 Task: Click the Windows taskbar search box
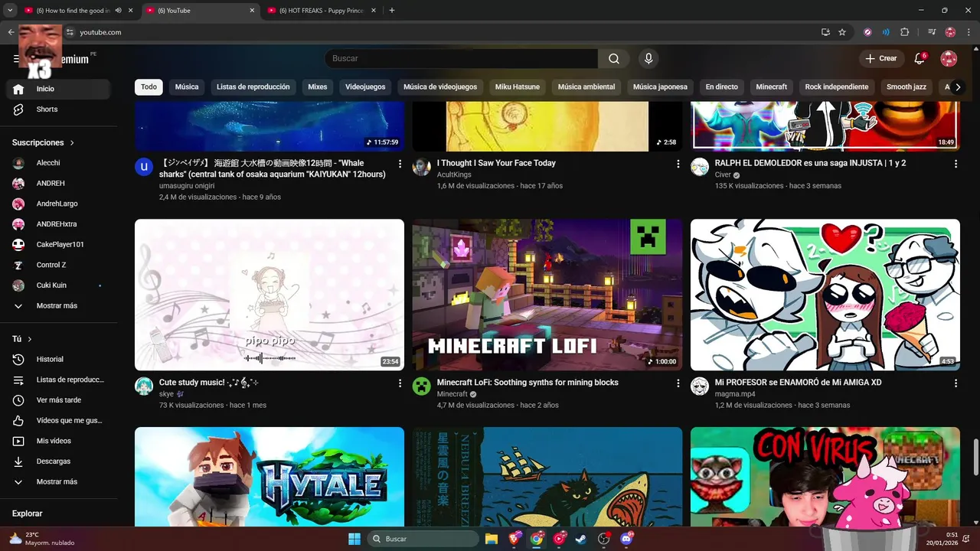point(423,539)
